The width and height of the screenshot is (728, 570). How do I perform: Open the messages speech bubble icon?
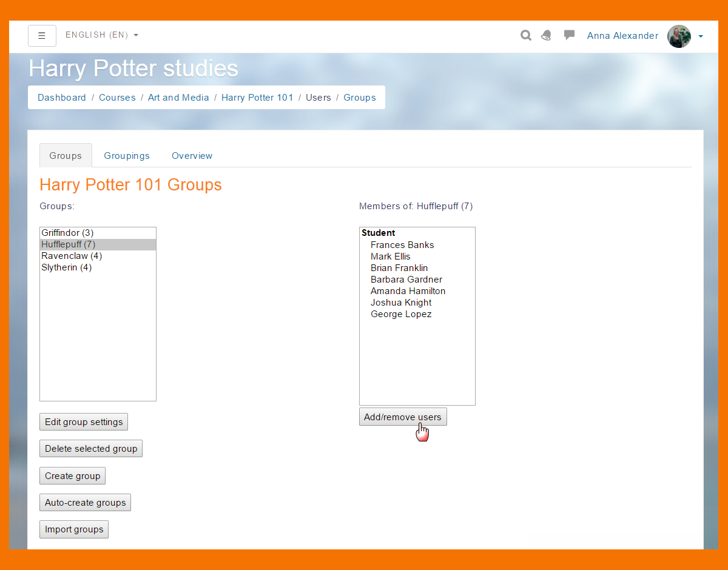click(569, 35)
